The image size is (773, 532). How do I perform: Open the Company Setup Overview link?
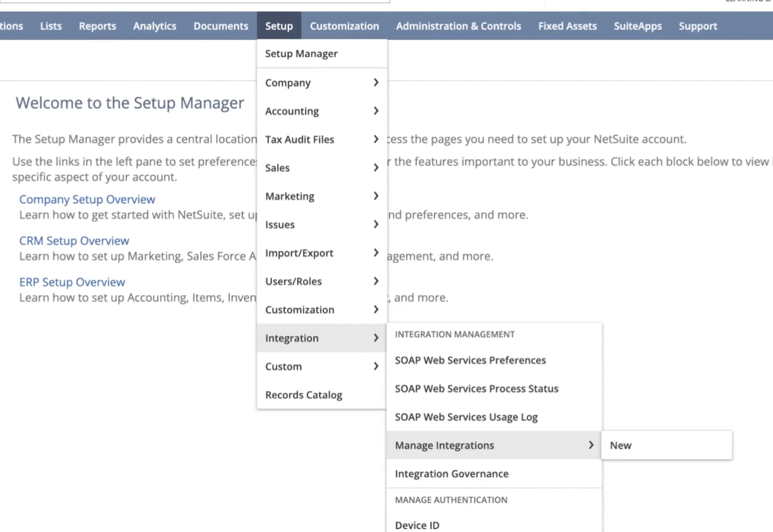(x=87, y=199)
